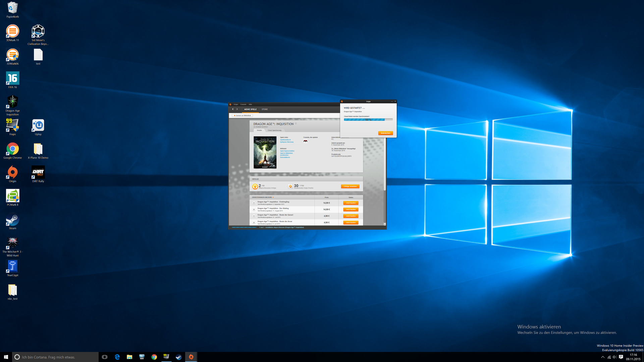Click the Origin points icon

[x=290, y=186]
